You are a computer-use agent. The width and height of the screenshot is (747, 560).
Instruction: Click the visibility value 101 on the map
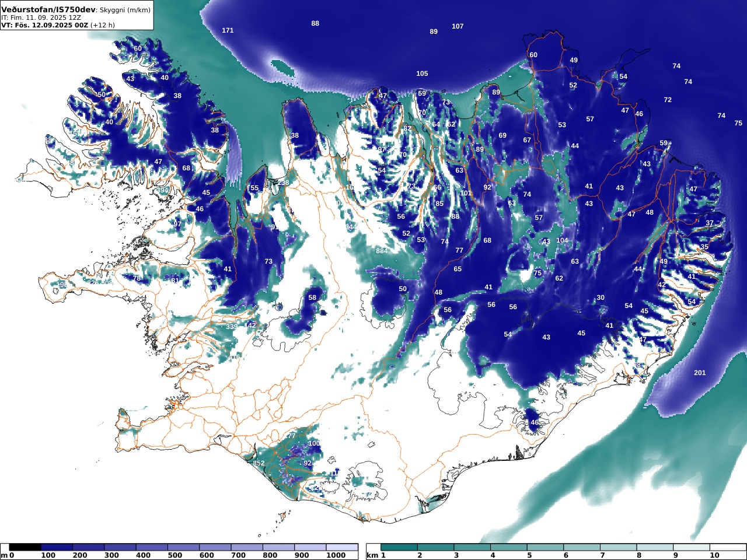point(466,193)
